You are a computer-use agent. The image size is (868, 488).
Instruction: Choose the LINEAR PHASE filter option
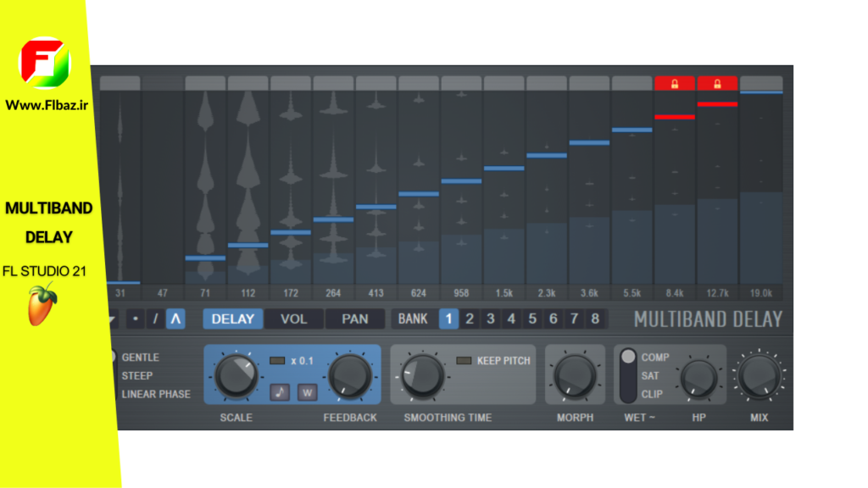(x=156, y=394)
